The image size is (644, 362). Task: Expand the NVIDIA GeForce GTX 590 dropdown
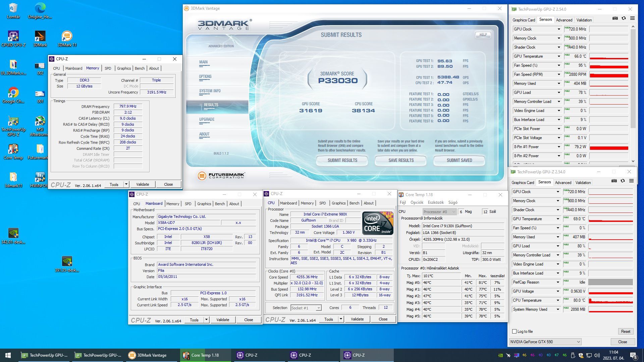click(578, 342)
